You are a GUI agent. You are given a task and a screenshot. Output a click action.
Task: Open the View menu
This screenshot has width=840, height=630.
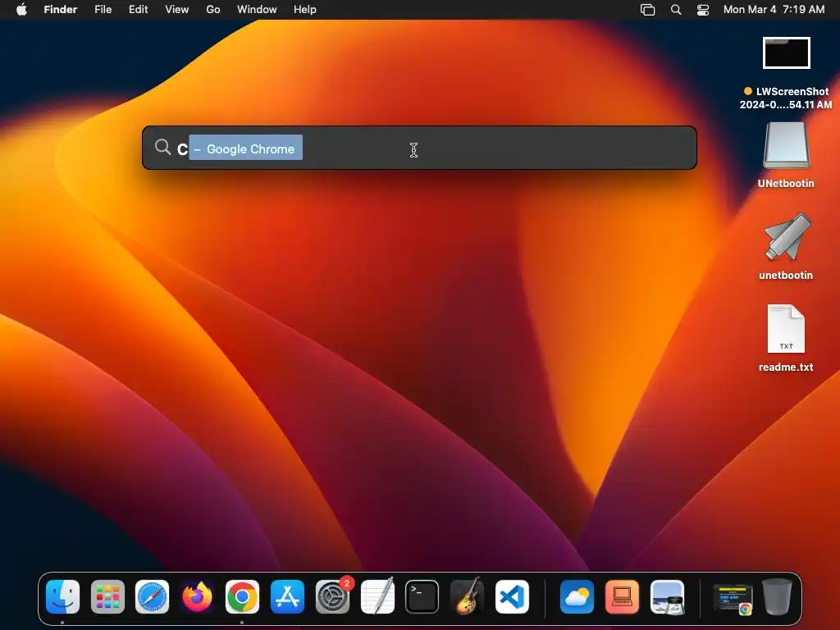click(177, 10)
